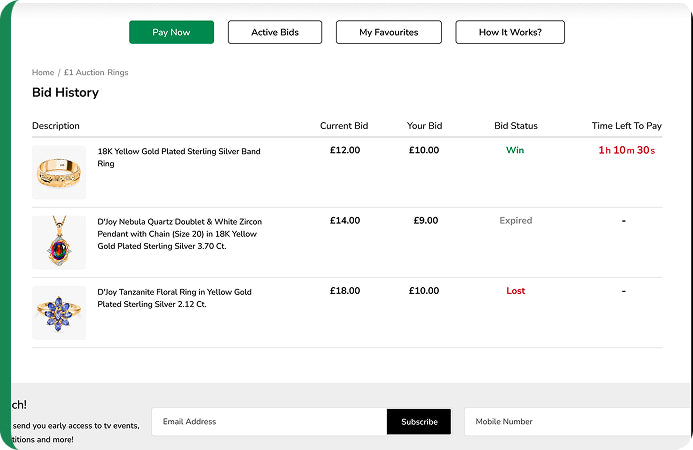
Task: Click the red countdown timer
Action: click(627, 150)
